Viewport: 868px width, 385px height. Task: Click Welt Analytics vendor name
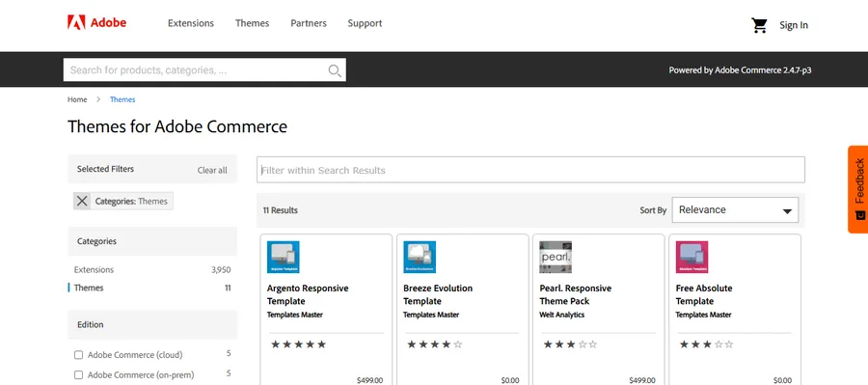(562, 315)
